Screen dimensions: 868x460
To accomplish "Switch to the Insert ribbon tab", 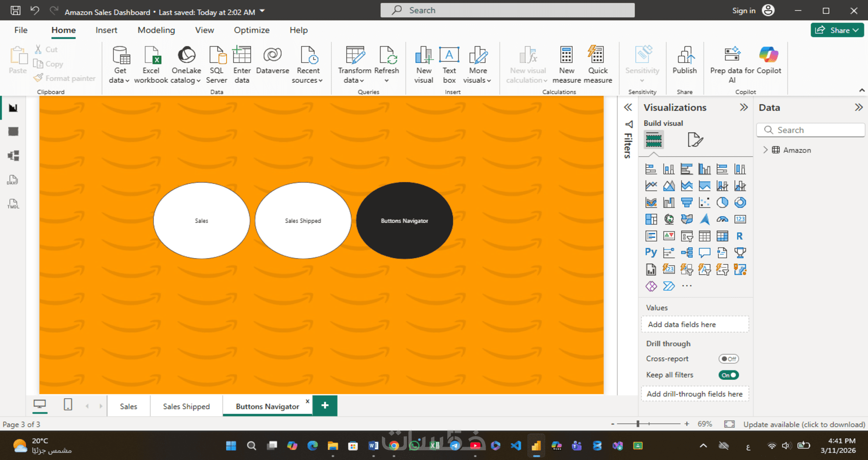I will coord(106,30).
